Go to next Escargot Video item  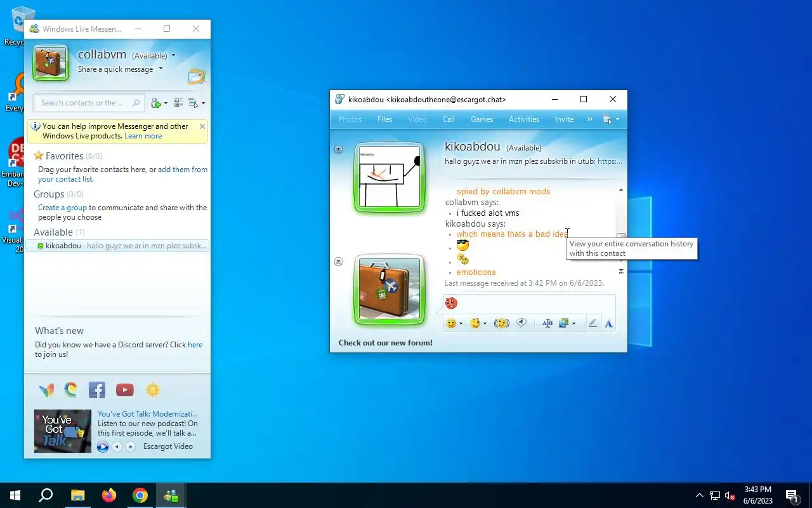[131, 446]
